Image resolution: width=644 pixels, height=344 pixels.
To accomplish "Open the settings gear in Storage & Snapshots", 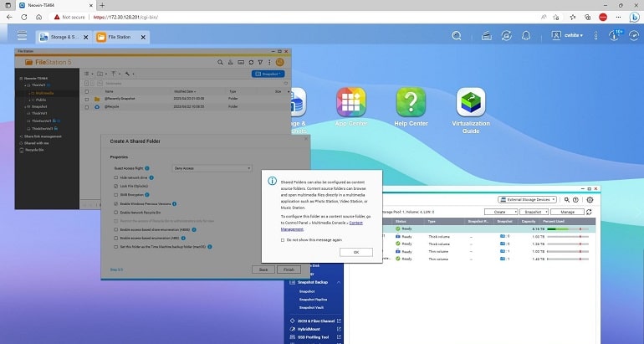I will pyautogui.click(x=590, y=200).
